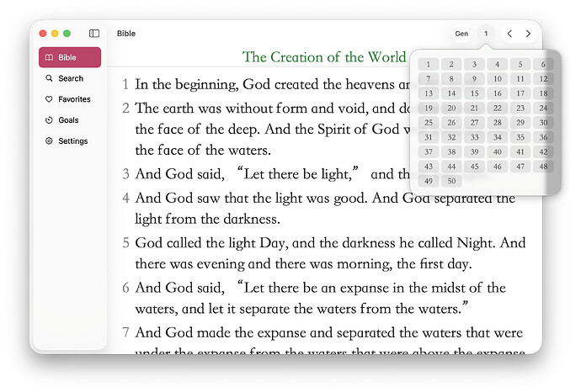Jump to chapter 3 in grid
The width and height of the screenshot is (581, 392).
[475, 65]
